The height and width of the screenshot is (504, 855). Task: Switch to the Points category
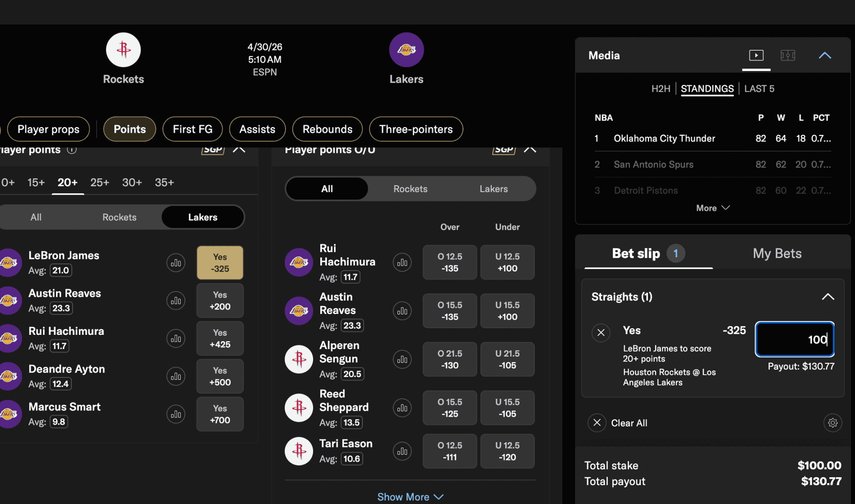pyautogui.click(x=130, y=129)
